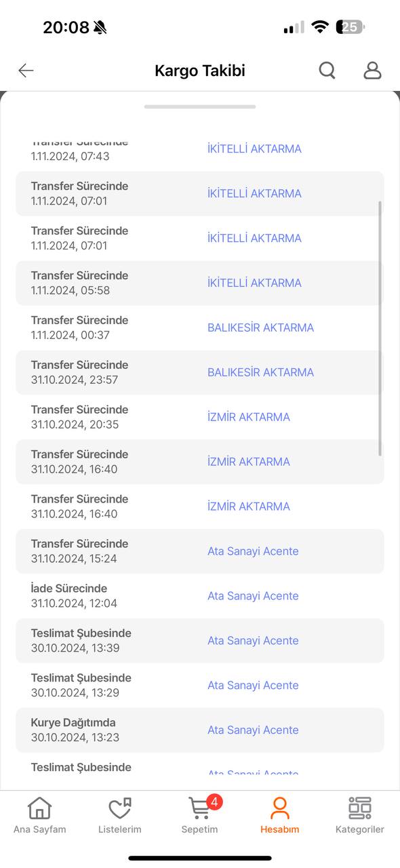
Task: Tap the bottom sheet drag handle
Action: [x=200, y=106]
